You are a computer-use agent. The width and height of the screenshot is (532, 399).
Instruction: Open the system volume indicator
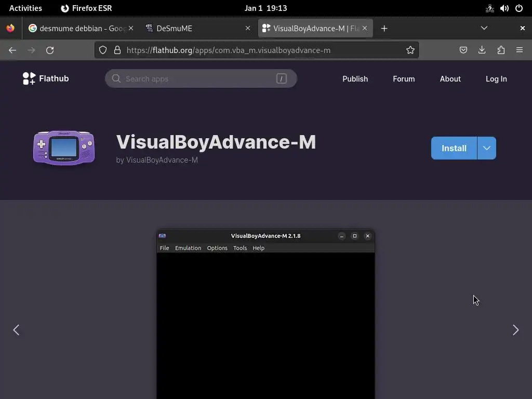(x=504, y=8)
